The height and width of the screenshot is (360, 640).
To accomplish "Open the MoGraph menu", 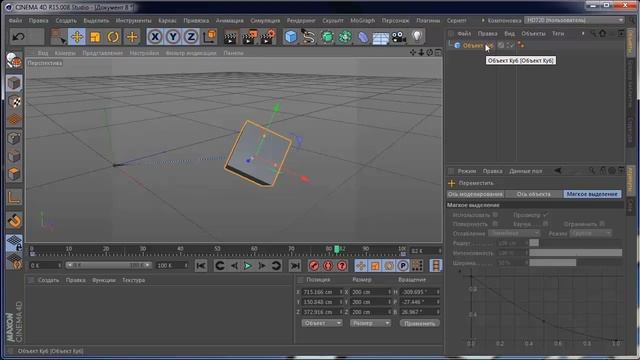I will (x=362, y=20).
